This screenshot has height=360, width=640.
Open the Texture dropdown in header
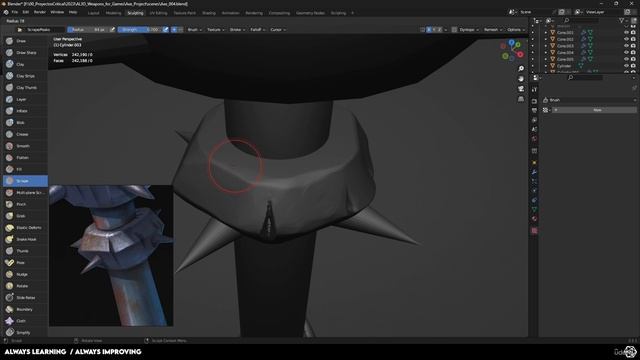pos(216,30)
